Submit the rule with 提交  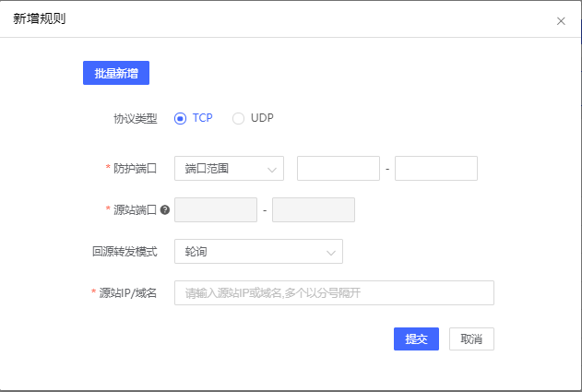coord(416,339)
